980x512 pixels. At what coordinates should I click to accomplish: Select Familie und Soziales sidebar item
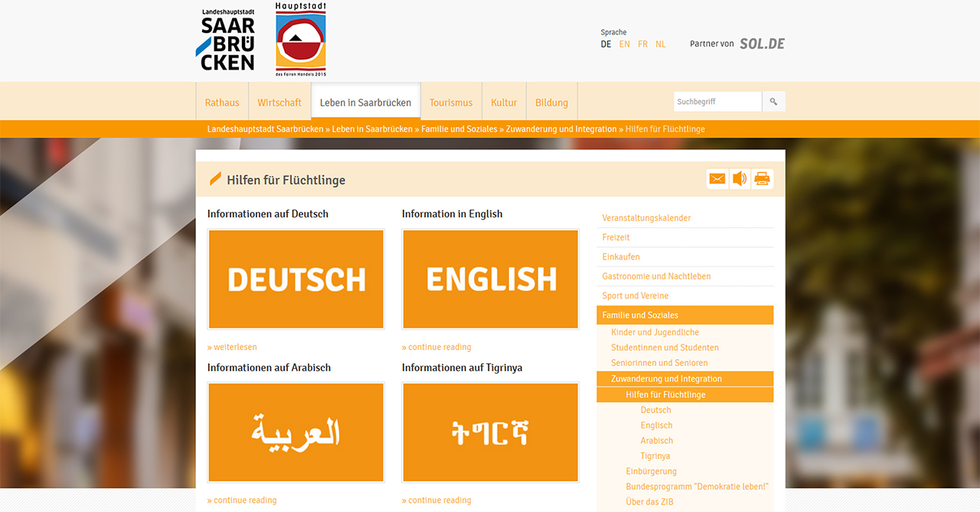click(x=685, y=315)
